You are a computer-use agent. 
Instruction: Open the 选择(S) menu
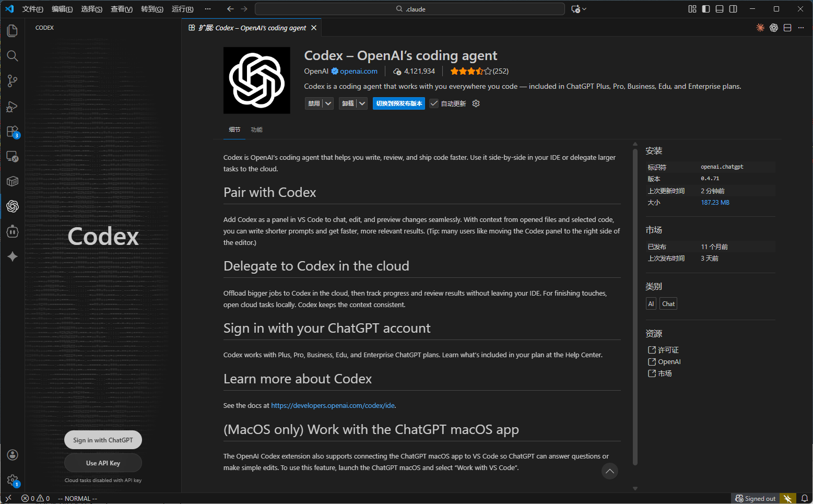[91, 9]
